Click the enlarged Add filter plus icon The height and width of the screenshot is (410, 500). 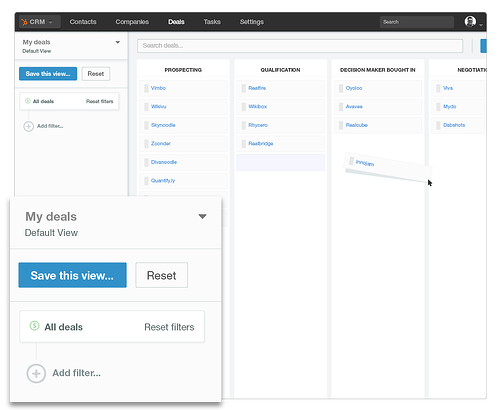[36, 374]
